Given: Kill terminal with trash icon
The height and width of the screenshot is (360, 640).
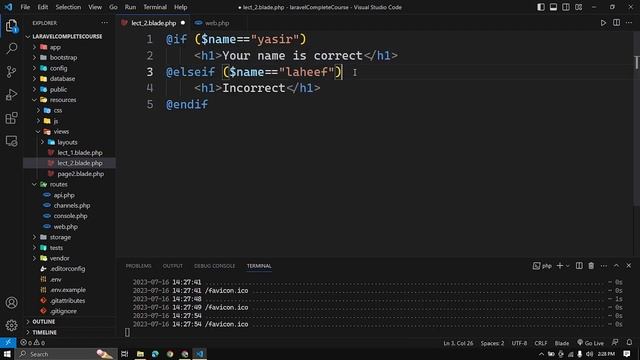Looking at the screenshot, I should pyautogui.click(x=591, y=266).
